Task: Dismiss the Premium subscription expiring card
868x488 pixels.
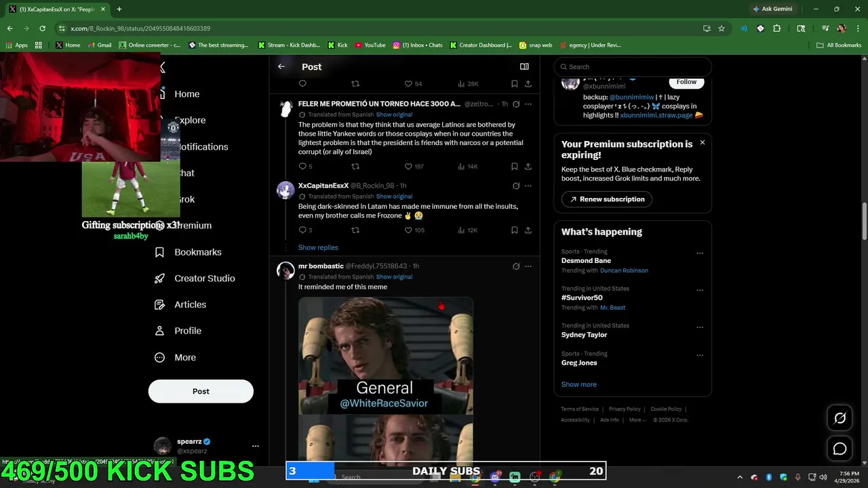Action: (703, 142)
